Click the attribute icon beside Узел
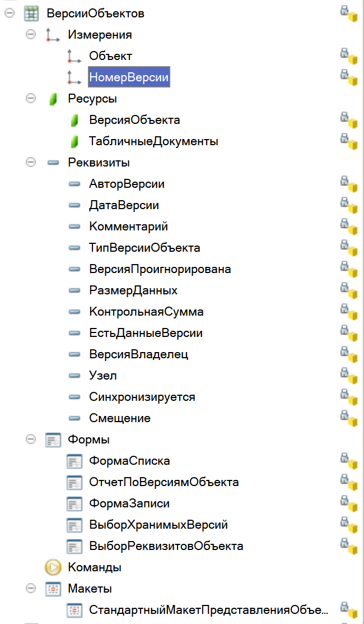 [74, 376]
